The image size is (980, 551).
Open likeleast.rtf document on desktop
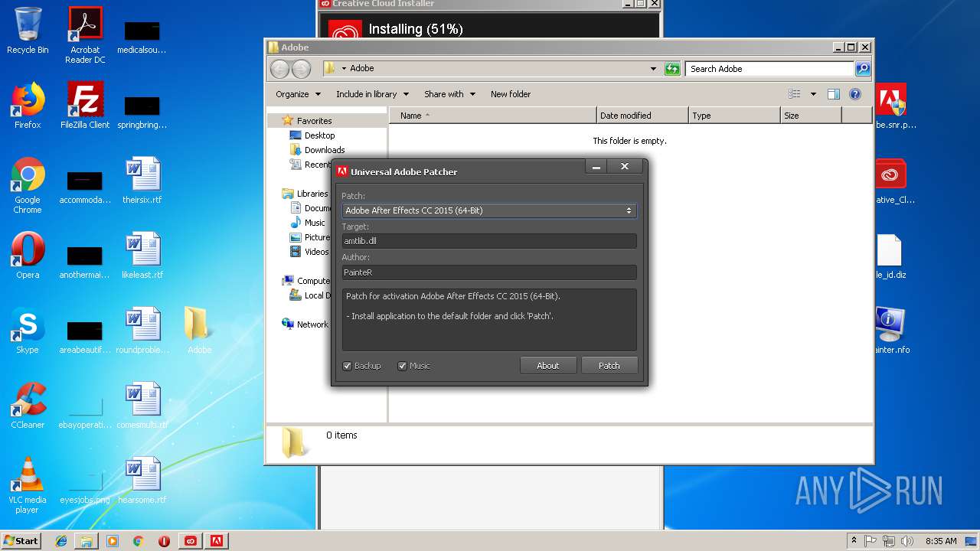[x=142, y=256]
